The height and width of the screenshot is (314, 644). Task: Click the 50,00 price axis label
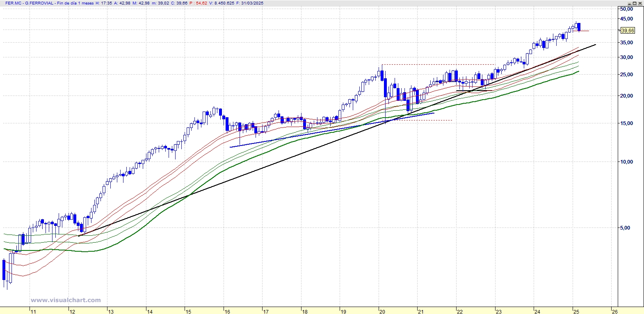pyautogui.click(x=626, y=9)
